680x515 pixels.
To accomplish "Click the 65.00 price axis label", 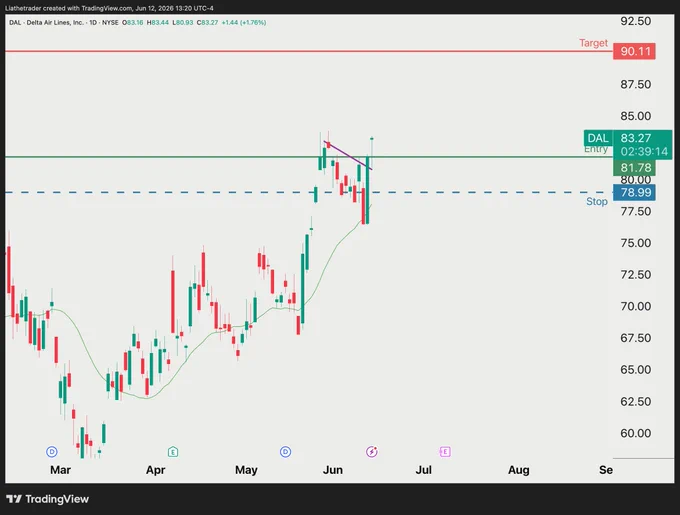I will [635, 369].
